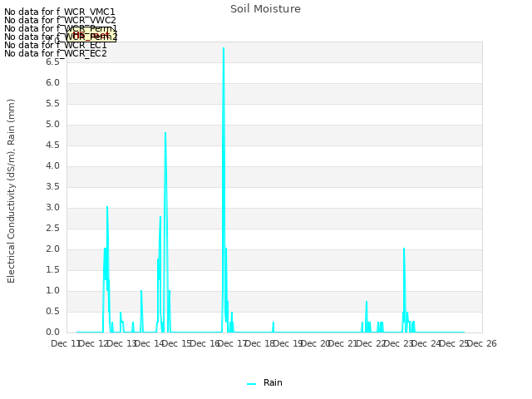Click the Soil Moisture chart title

[265, 9]
